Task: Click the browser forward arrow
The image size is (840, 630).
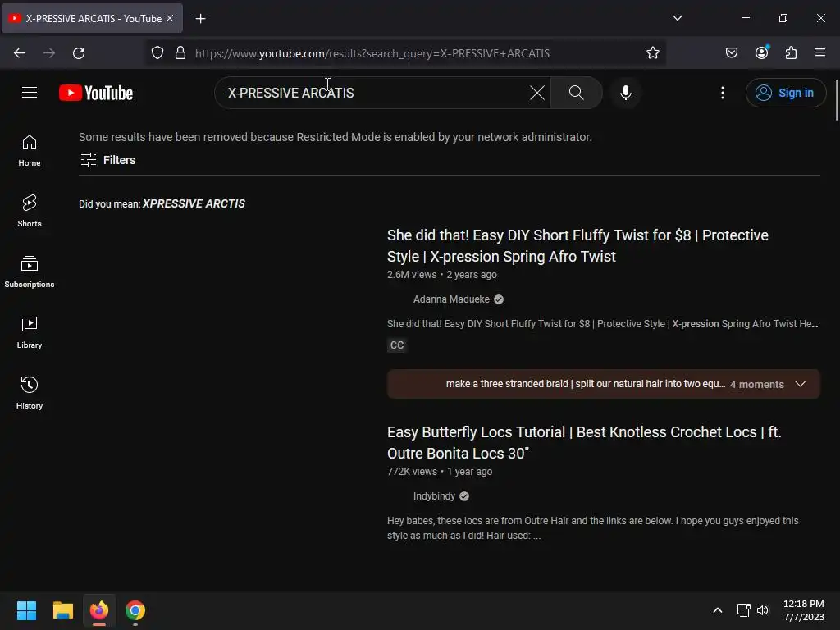Action: click(x=49, y=53)
